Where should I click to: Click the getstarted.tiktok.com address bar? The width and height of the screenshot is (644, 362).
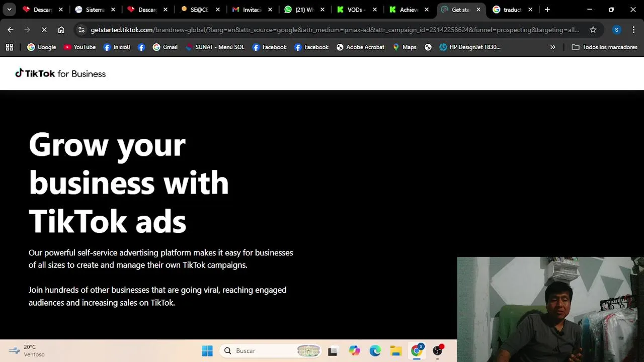(x=335, y=30)
